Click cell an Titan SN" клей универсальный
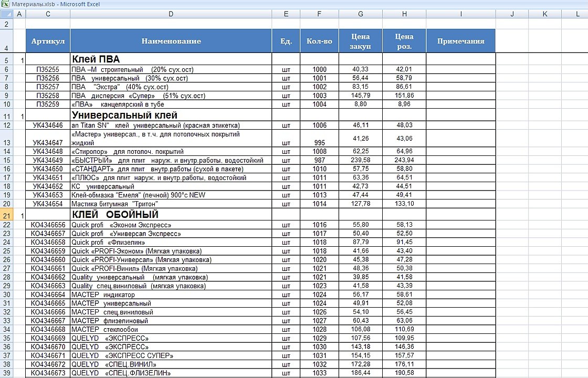 [171, 125]
